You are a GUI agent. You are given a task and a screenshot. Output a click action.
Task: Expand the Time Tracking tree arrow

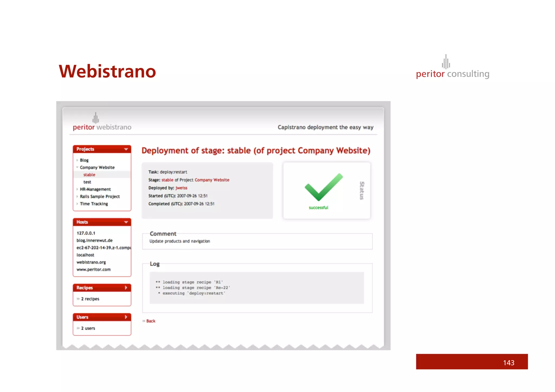[x=77, y=204]
